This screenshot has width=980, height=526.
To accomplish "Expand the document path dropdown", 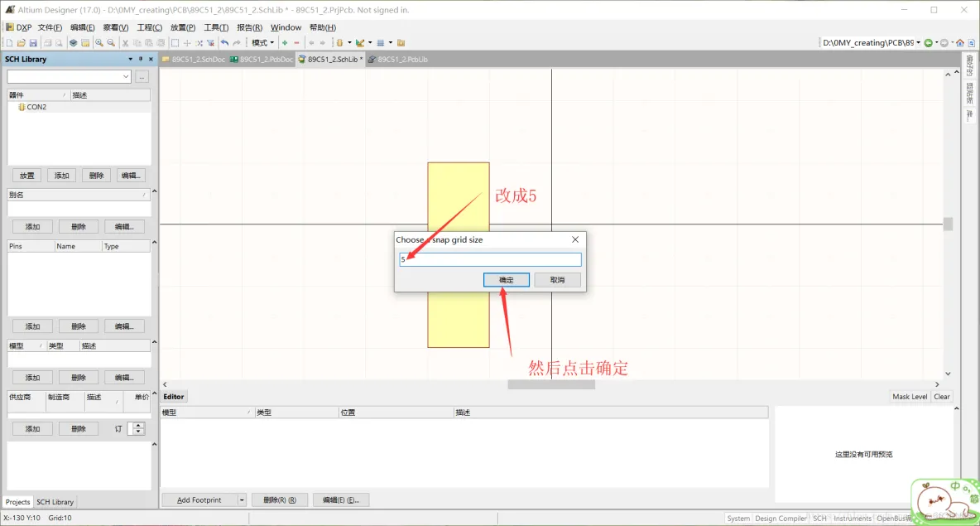I will (x=918, y=43).
